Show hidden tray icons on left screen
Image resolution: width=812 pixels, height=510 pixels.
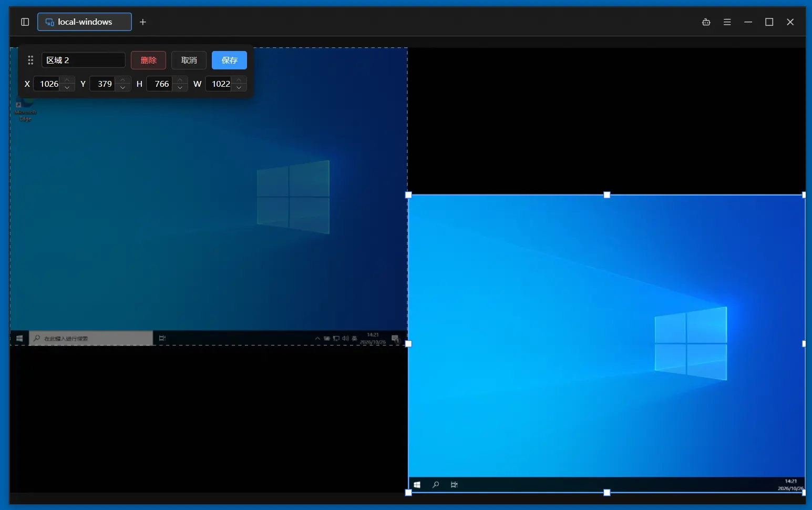point(317,339)
